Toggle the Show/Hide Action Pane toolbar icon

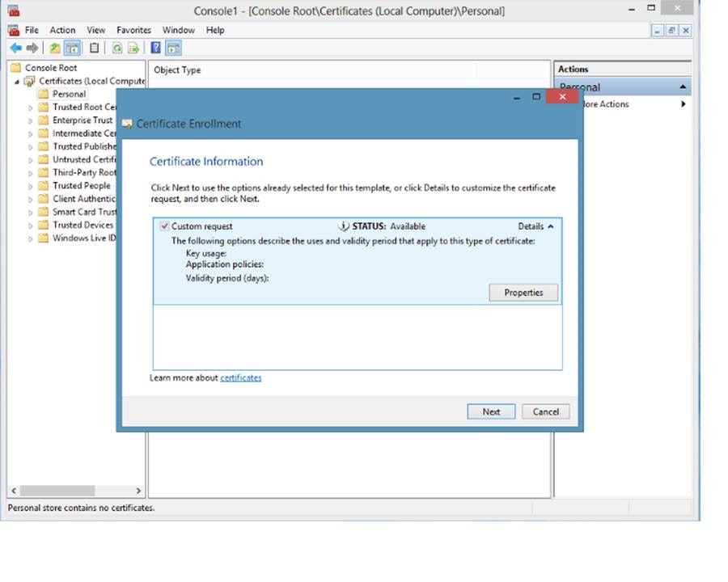pos(173,48)
